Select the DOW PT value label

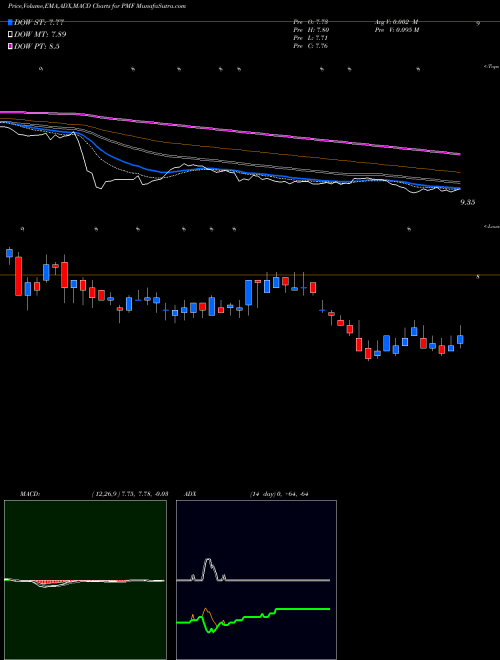[37, 46]
